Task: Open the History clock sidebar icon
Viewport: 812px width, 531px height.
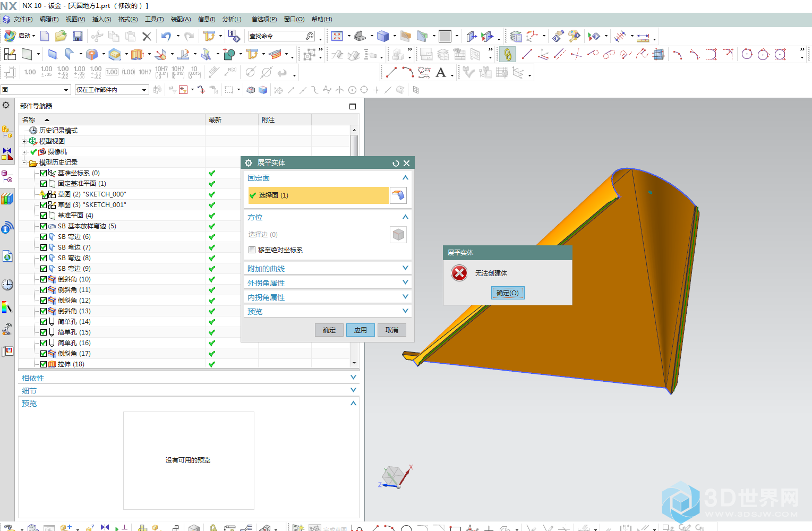Action: (x=7, y=284)
